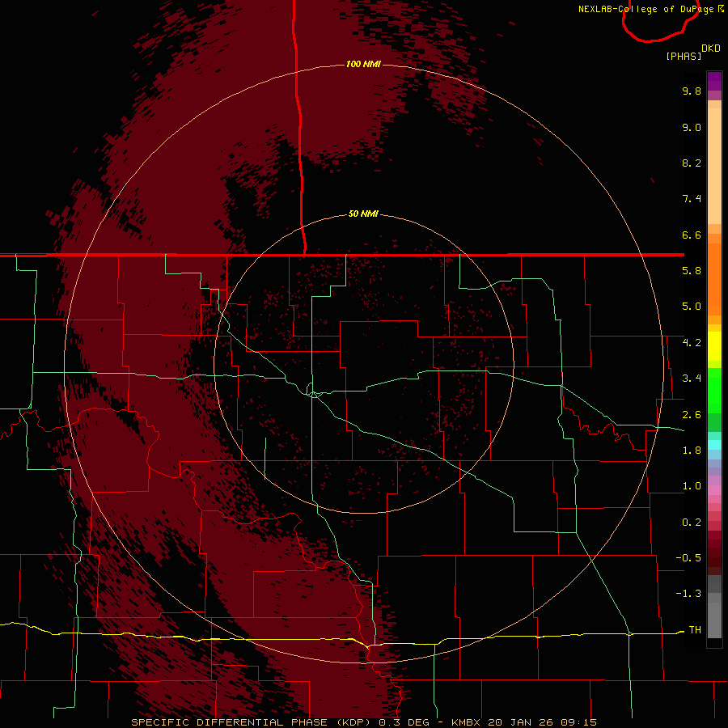Click the 50 NMI range ring label

tap(363, 214)
